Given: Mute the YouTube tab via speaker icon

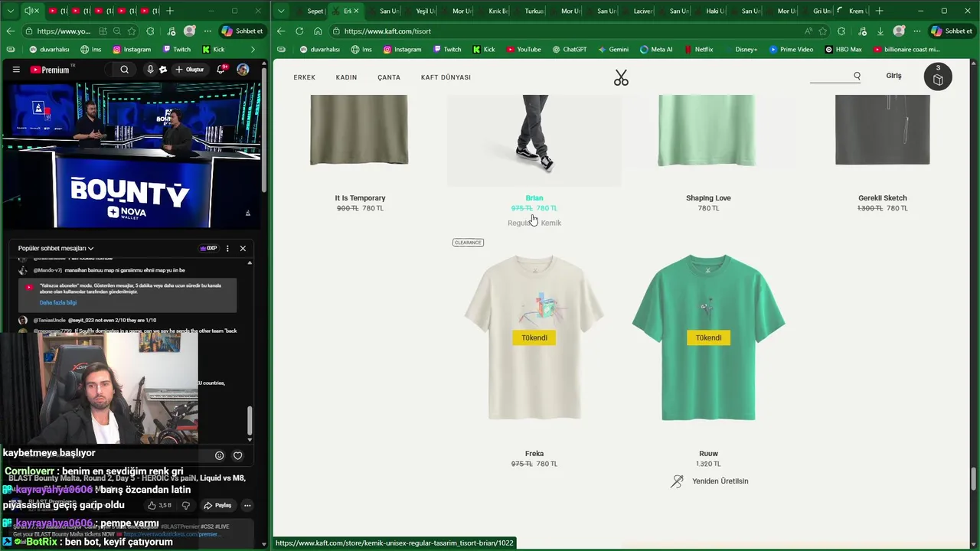Looking at the screenshot, I should [28, 11].
